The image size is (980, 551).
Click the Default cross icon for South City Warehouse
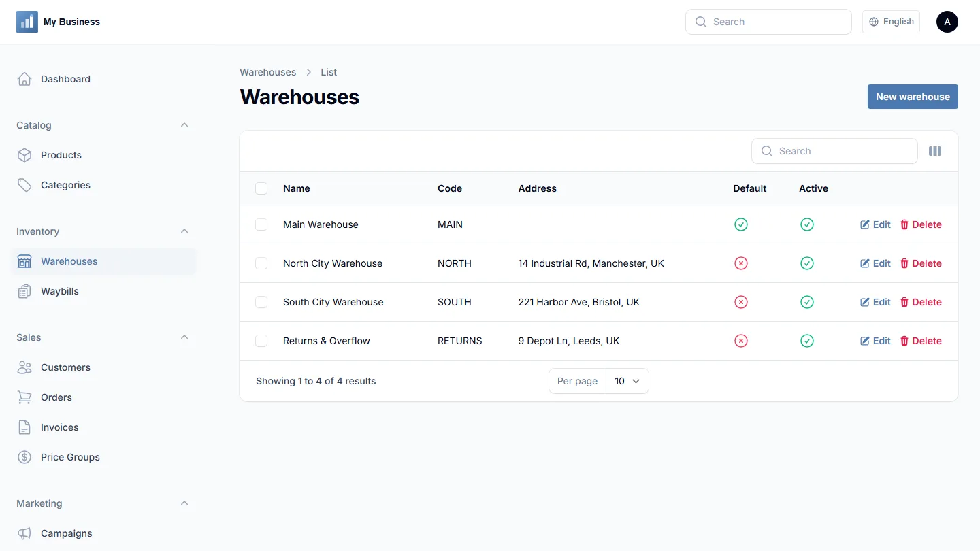pos(741,302)
